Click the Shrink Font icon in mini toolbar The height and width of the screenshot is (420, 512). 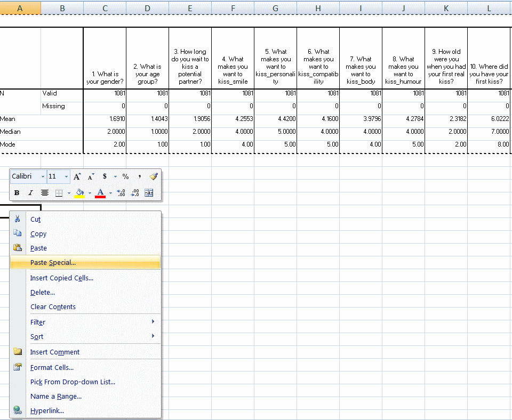coord(91,176)
